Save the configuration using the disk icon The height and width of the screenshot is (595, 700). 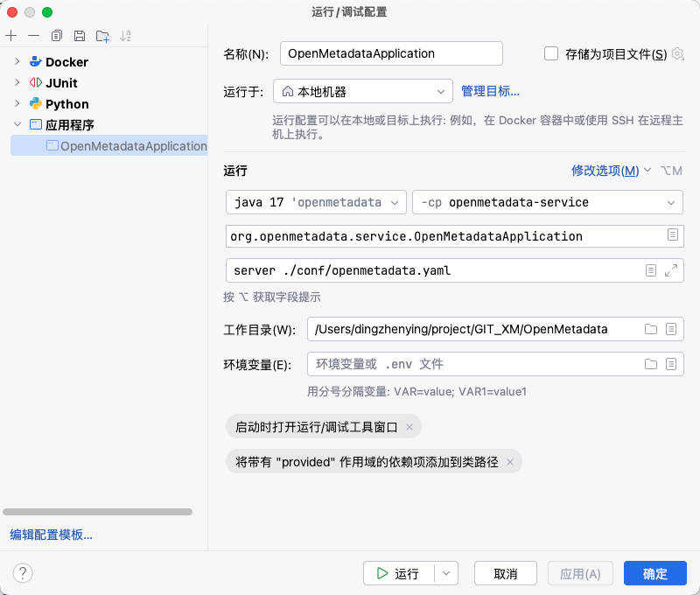pyautogui.click(x=80, y=36)
